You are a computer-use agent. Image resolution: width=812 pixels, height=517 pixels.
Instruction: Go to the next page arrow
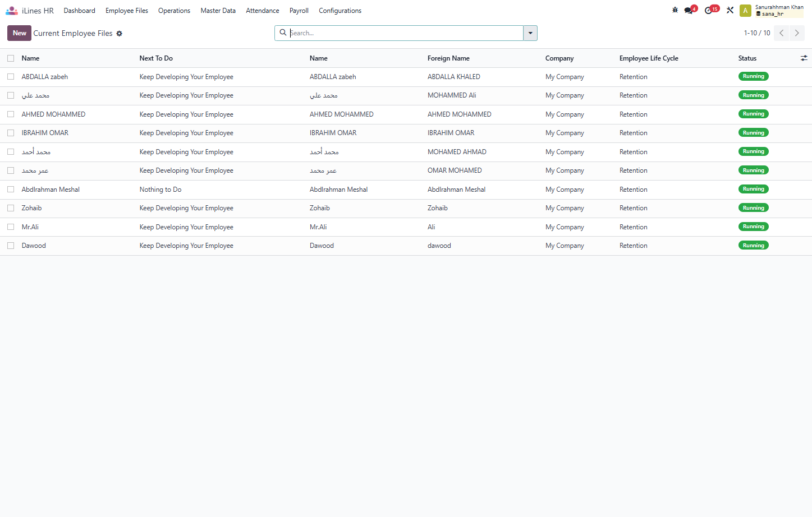[797, 33]
